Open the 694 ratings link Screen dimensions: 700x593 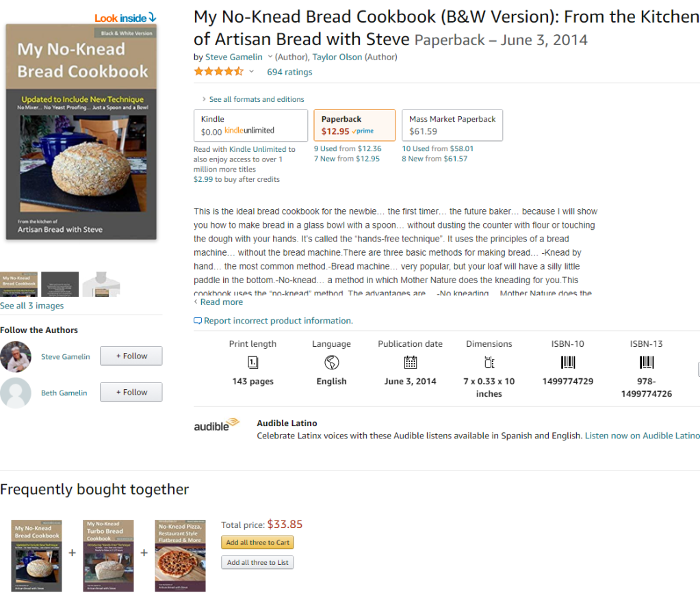289,72
